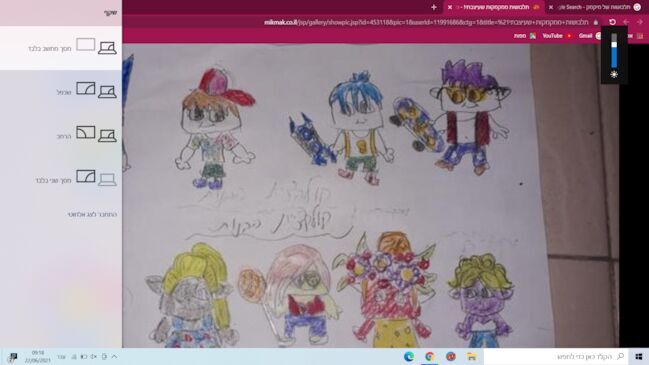Reload the page with the refresh icon

pos(612,22)
